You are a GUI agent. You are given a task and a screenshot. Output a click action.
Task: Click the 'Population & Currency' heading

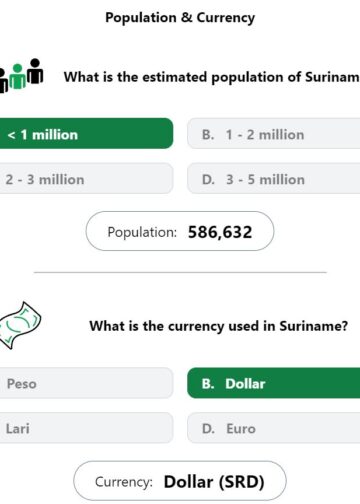click(180, 17)
